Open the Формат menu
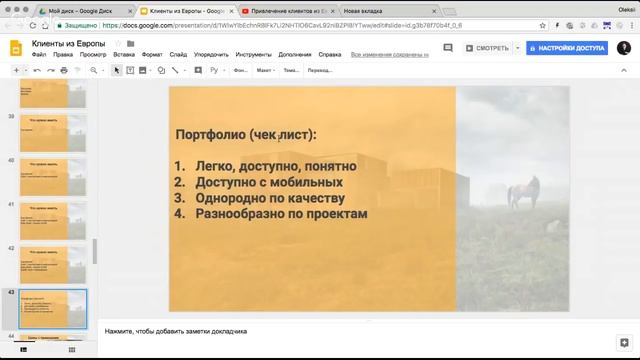Screen dimensions: 640x360 click(152, 54)
